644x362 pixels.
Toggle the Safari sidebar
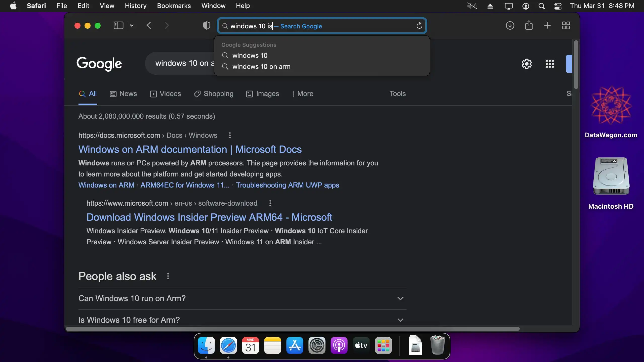(x=118, y=25)
